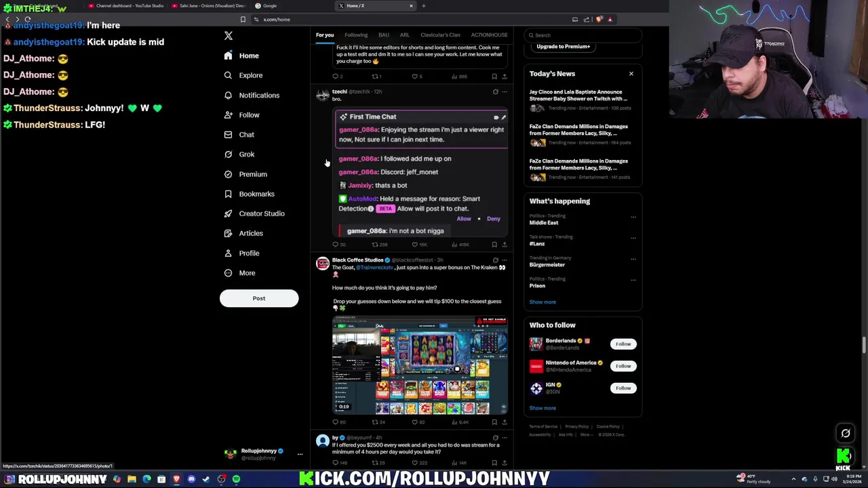Screen dimensions: 868x488
Task: Click Show more under What's happening
Action: click(x=542, y=302)
